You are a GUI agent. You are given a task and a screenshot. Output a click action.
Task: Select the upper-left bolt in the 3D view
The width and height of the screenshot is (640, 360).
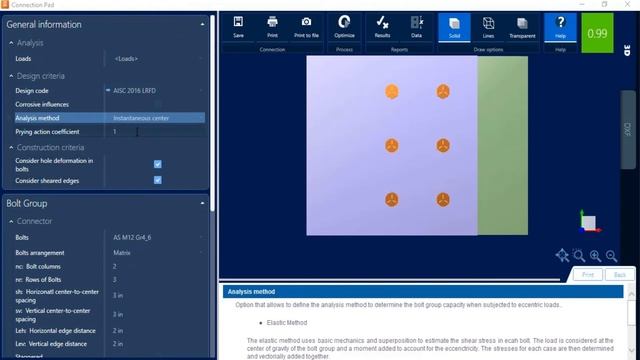tap(392, 91)
